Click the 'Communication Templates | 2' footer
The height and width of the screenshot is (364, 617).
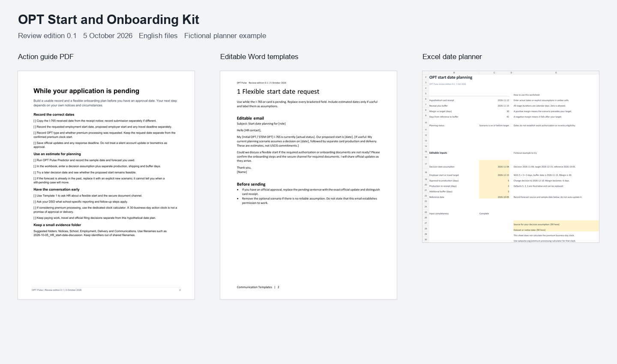coord(258,287)
